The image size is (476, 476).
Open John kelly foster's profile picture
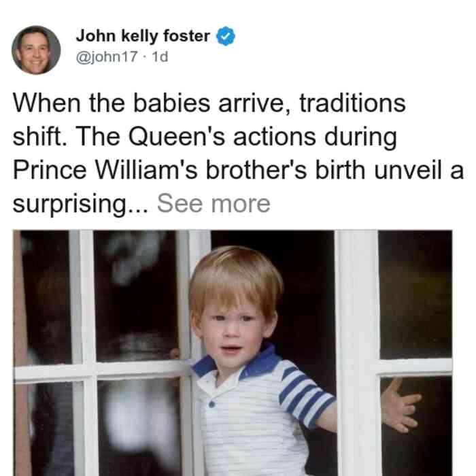point(36,50)
